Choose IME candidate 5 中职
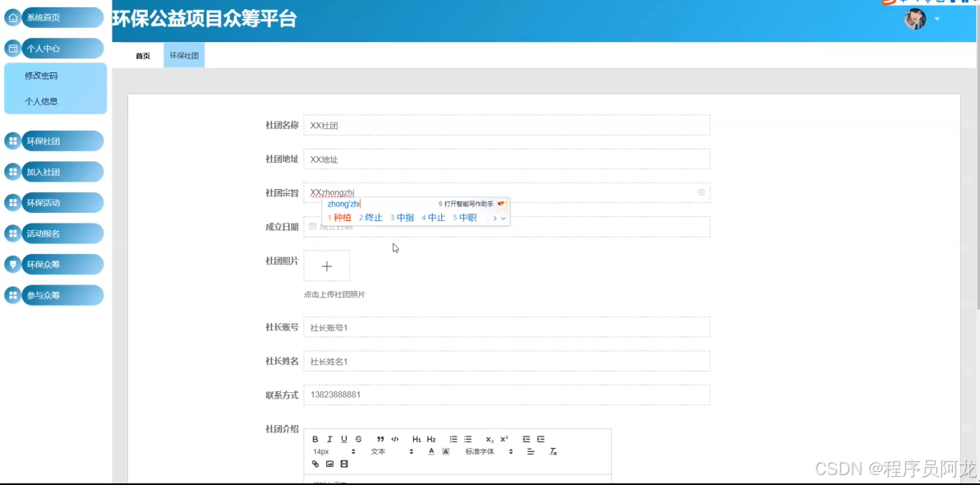The width and height of the screenshot is (980, 485). [x=464, y=218]
